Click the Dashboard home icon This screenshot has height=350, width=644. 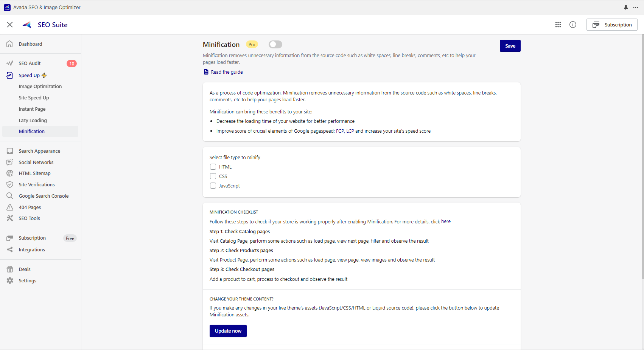(10, 44)
